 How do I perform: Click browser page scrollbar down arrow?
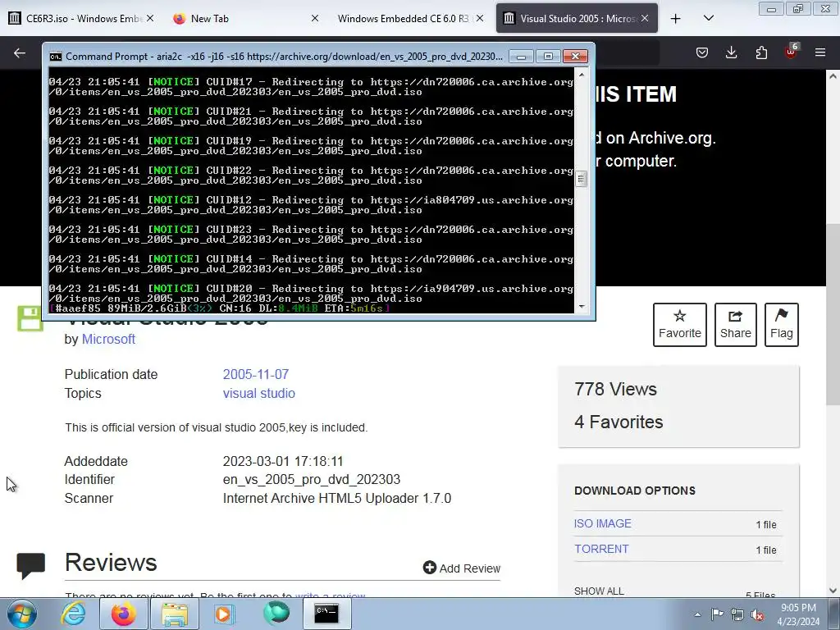pyautogui.click(x=833, y=591)
